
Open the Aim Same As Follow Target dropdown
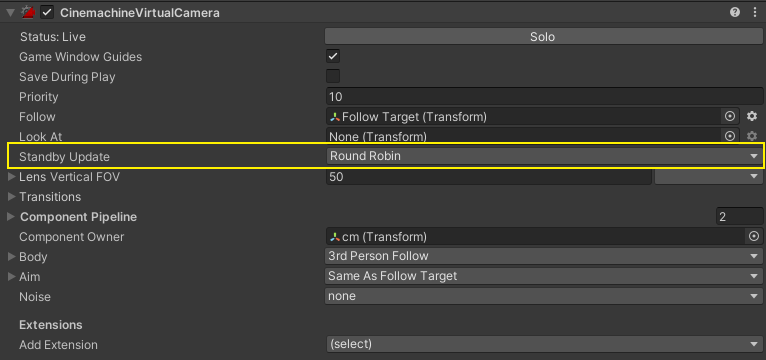(x=543, y=276)
